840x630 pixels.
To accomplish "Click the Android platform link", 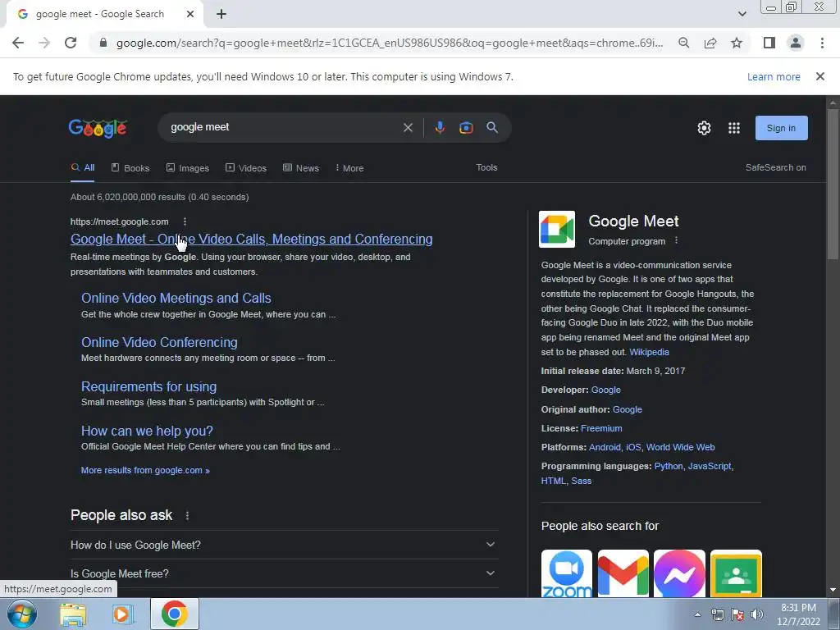I will (605, 447).
